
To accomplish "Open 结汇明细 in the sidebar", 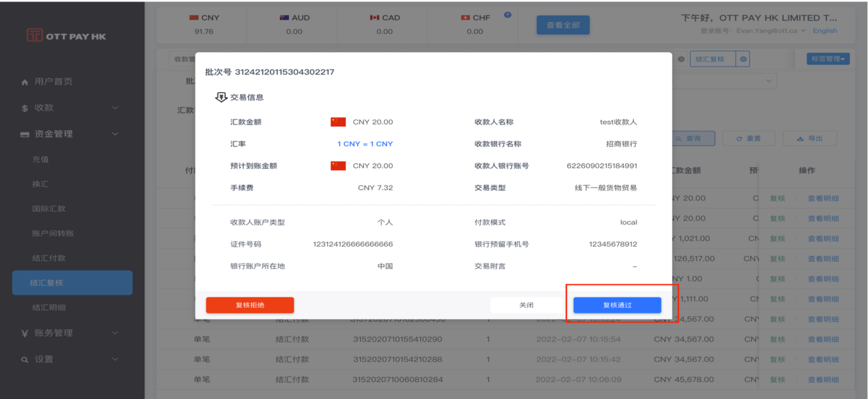I will coord(49,307).
